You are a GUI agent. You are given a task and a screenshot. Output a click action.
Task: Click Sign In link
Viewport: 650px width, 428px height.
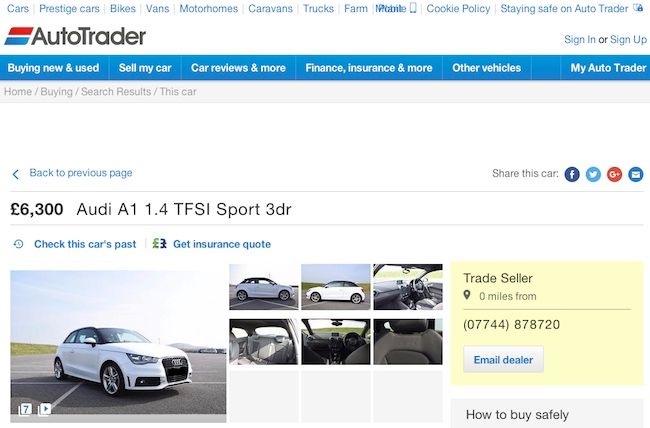580,39
